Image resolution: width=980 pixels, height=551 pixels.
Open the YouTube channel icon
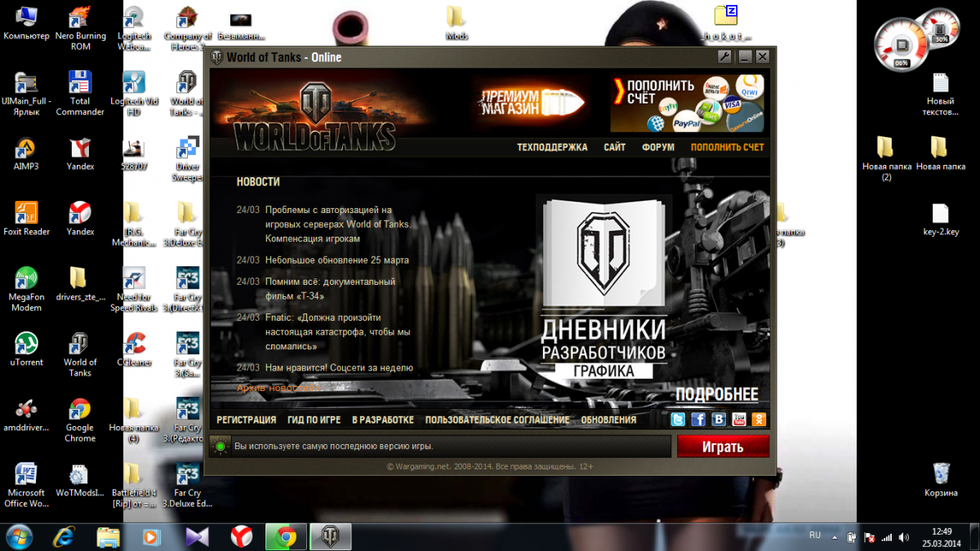tap(739, 420)
